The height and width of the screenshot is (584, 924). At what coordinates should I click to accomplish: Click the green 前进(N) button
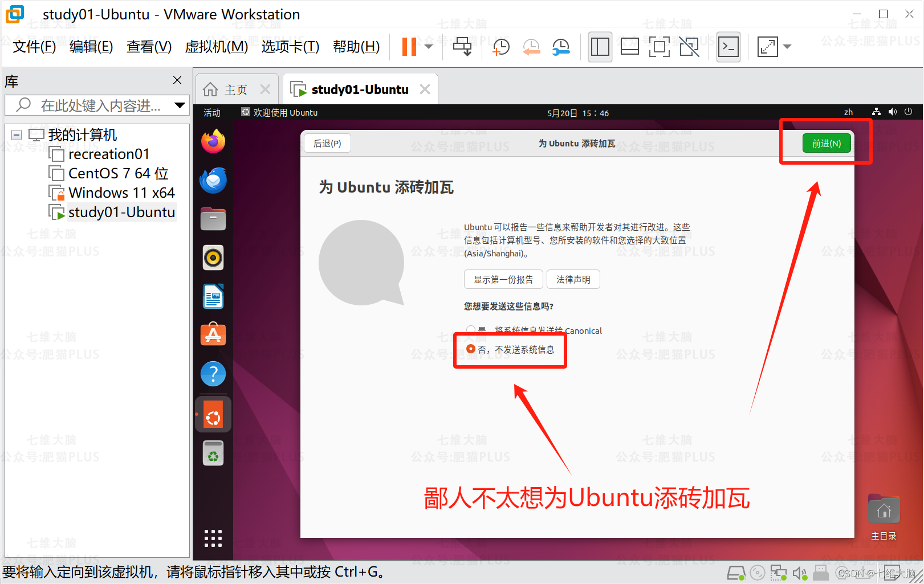827,143
